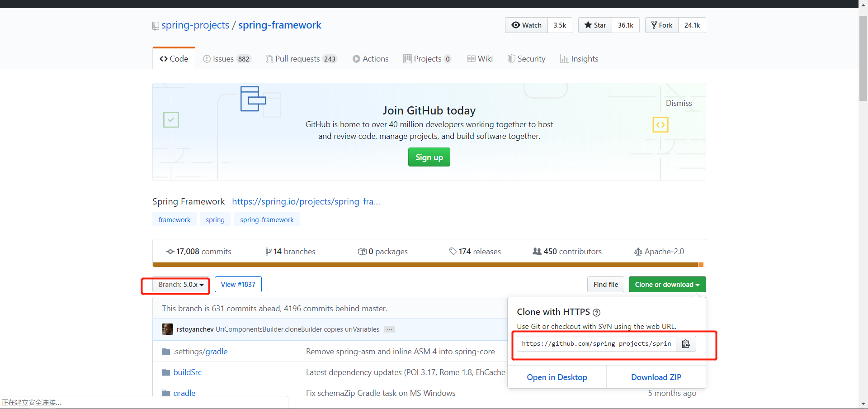Open the Apache-2.0 license link

pyautogui.click(x=659, y=252)
